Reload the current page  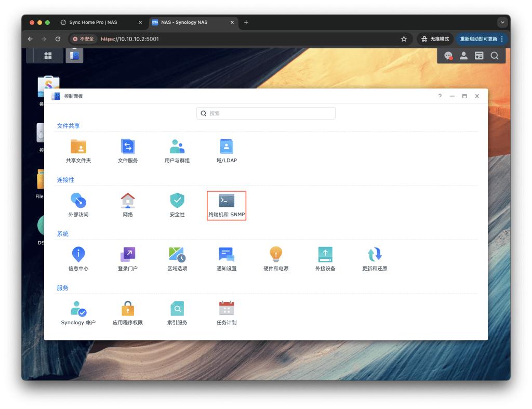coord(58,39)
